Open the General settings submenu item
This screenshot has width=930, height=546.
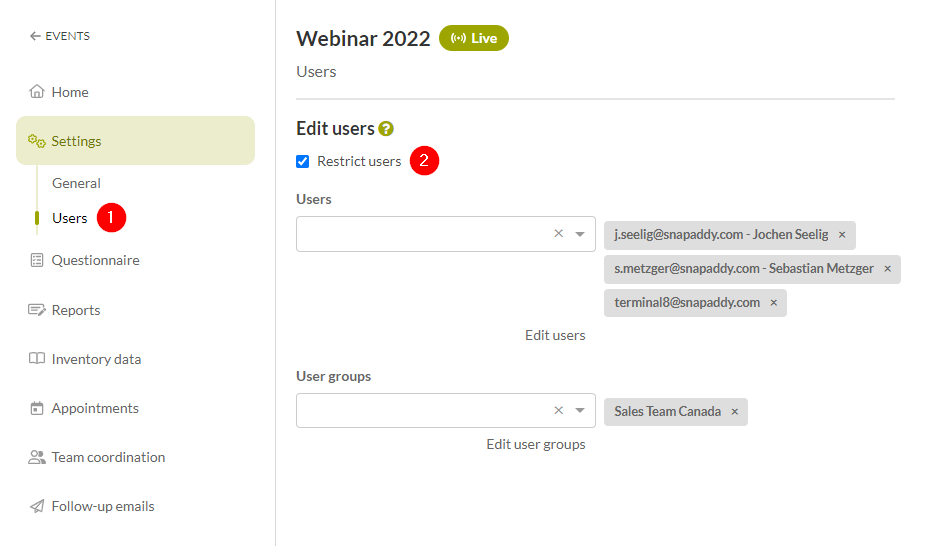point(76,183)
